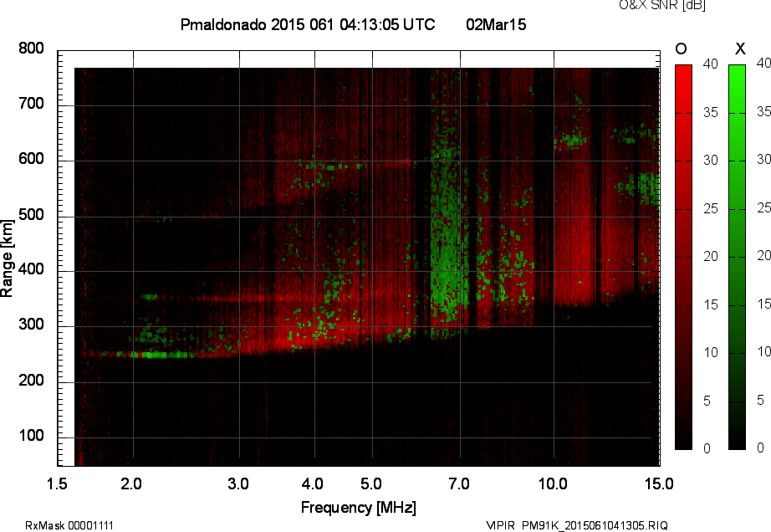Click the 'O&X SNR [dB]' colorbar heading

661,5
